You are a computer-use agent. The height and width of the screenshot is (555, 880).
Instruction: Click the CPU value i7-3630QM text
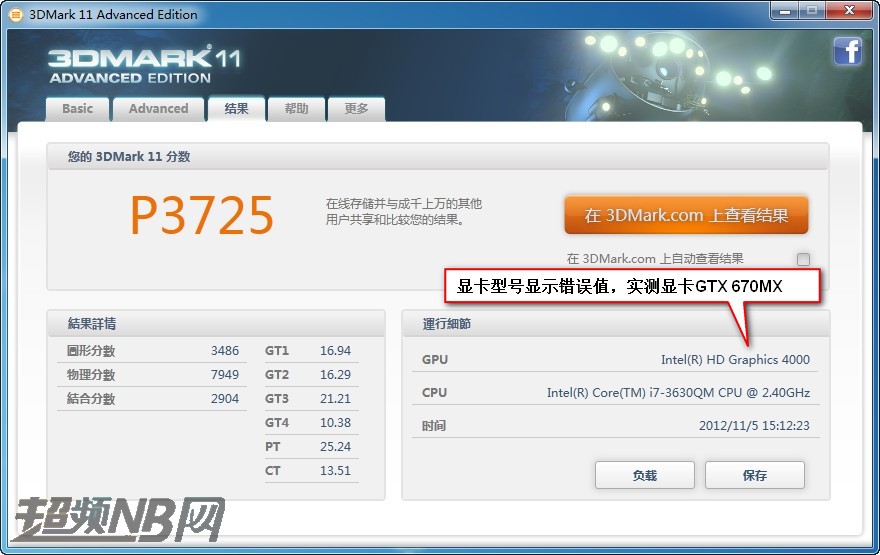pyautogui.click(x=681, y=393)
